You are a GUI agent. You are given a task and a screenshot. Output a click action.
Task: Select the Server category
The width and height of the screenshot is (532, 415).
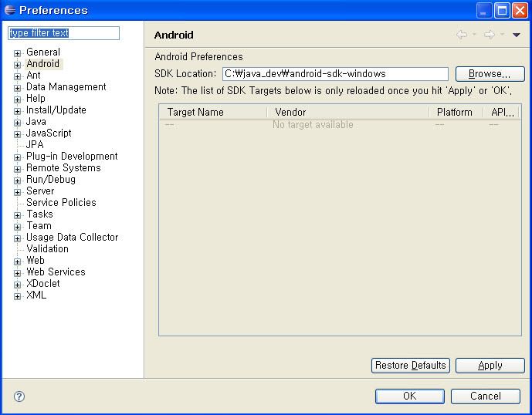(x=40, y=191)
